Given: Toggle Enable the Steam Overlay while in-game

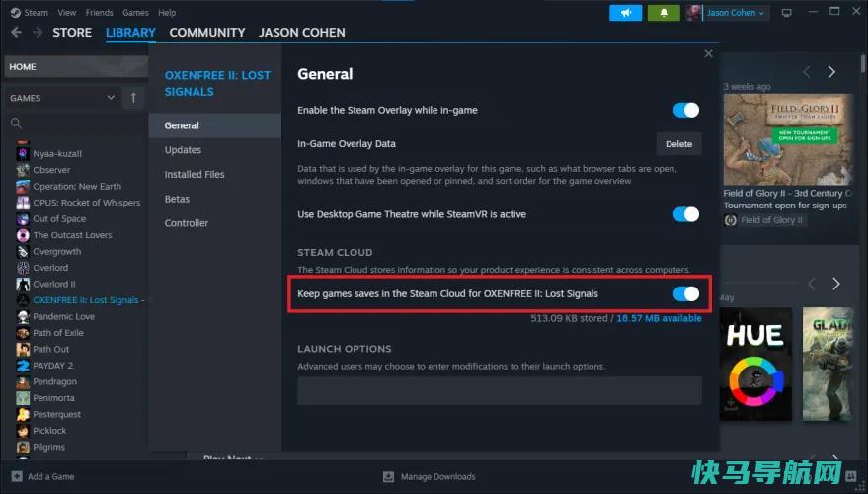Looking at the screenshot, I should (x=686, y=110).
